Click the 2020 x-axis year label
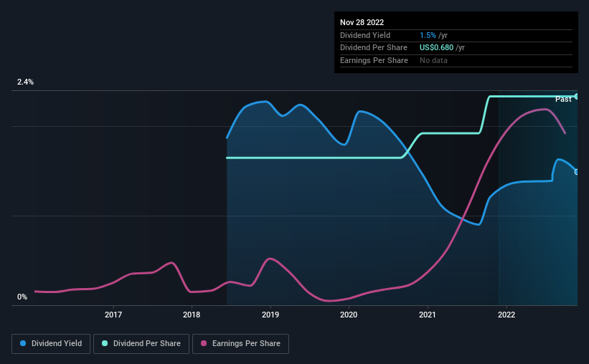This screenshot has width=589, height=364. [349, 315]
